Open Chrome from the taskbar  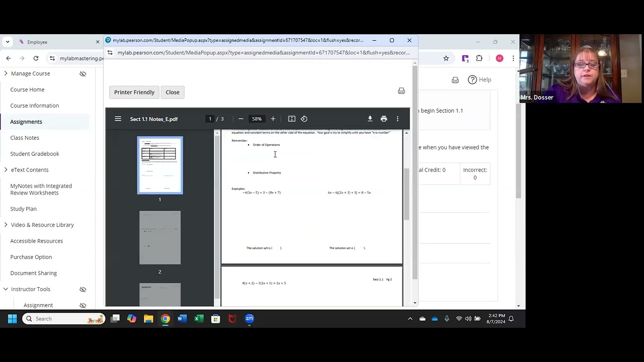point(165,319)
